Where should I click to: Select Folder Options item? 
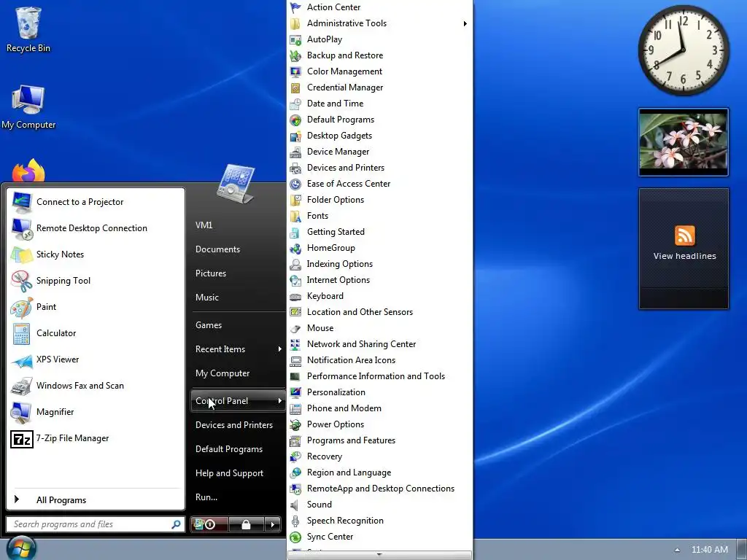(336, 200)
